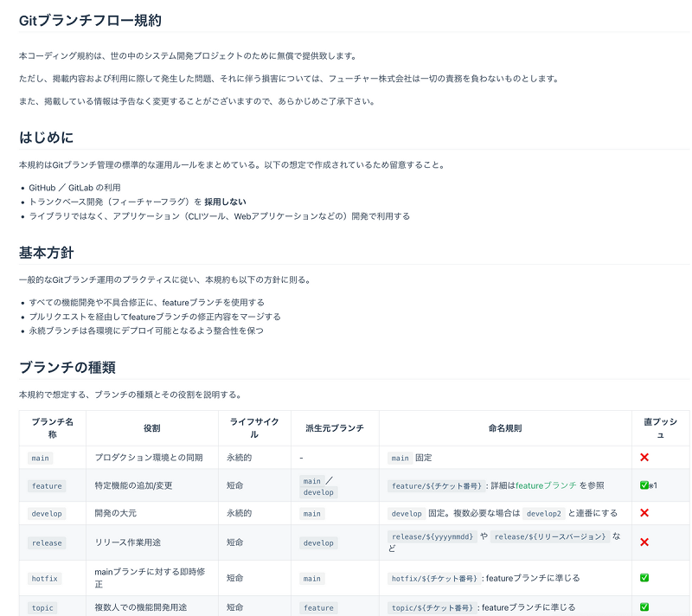Select the hotfix code label in the branch name column

tap(45, 579)
